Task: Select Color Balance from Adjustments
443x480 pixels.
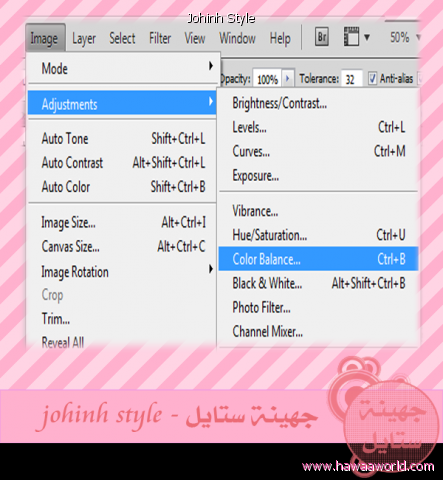Action: (x=318, y=259)
